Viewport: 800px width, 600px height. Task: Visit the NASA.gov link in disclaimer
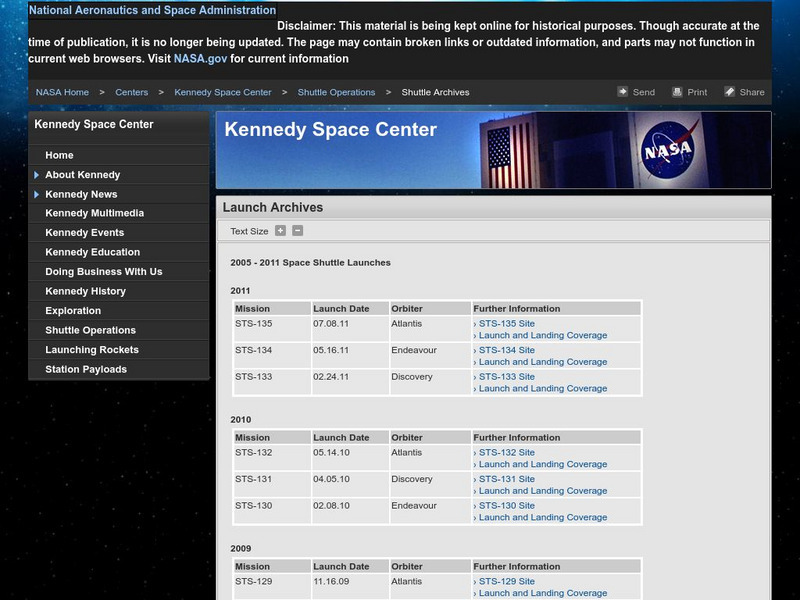tap(200, 59)
